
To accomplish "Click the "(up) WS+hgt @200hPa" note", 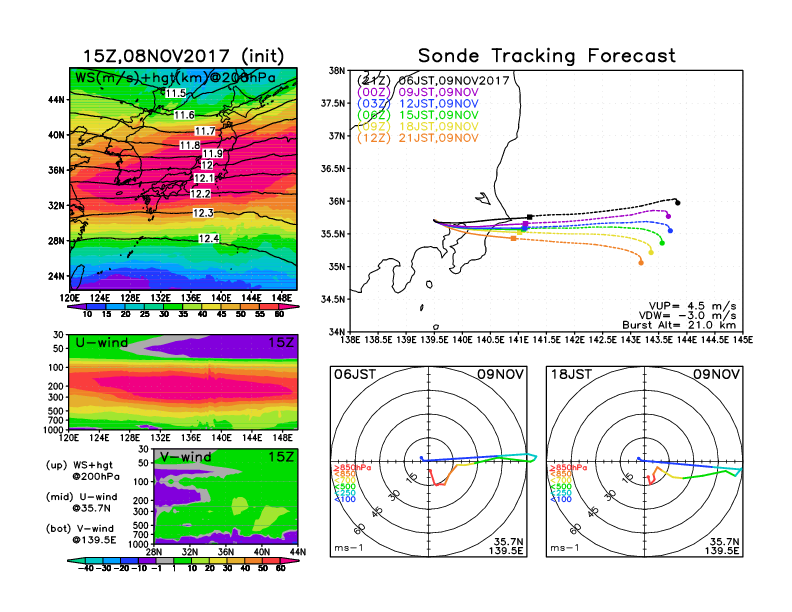I will tap(83, 471).
